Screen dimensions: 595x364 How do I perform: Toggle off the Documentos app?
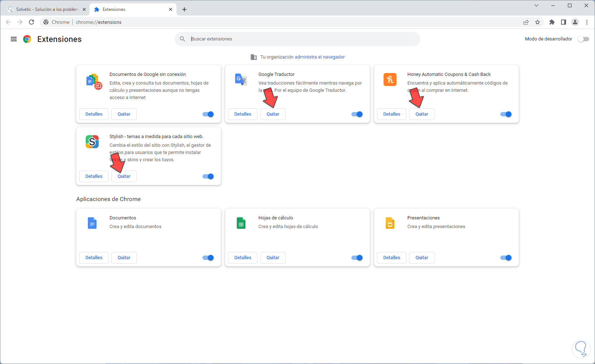(x=208, y=258)
